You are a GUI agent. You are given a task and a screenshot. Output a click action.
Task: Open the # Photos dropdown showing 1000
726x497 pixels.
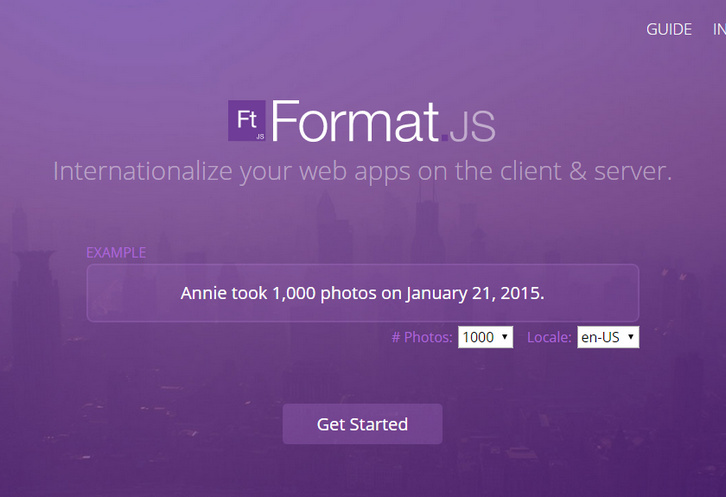485,338
